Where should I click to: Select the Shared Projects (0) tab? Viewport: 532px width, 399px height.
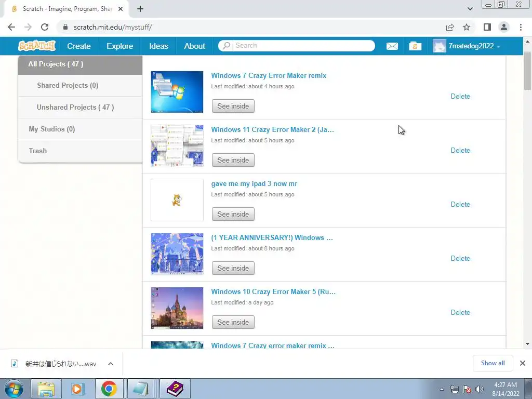coord(80,86)
